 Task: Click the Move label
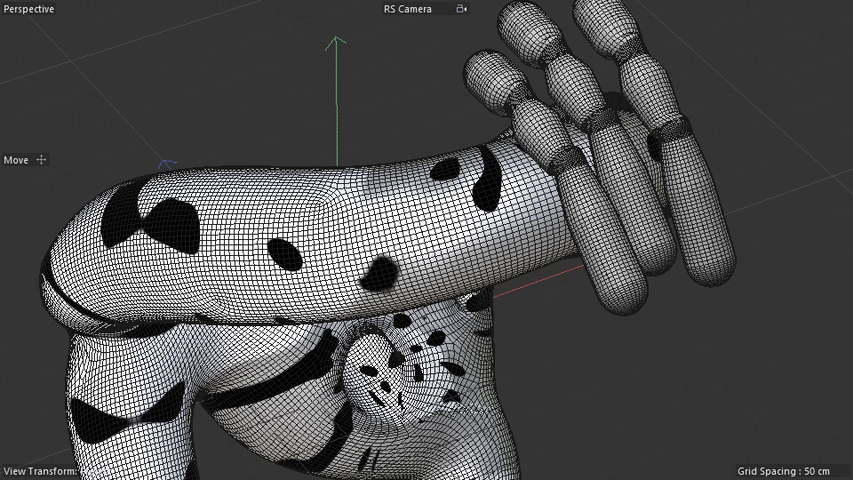tap(16, 160)
